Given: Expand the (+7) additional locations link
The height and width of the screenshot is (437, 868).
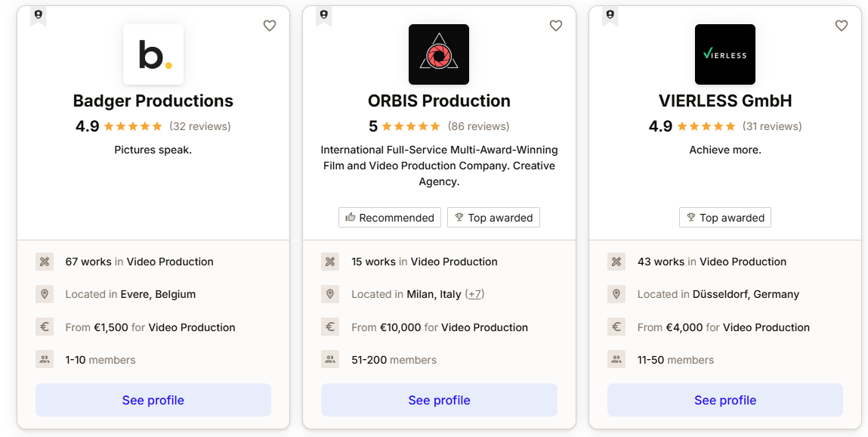Looking at the screenshot, I should (474, 294).
